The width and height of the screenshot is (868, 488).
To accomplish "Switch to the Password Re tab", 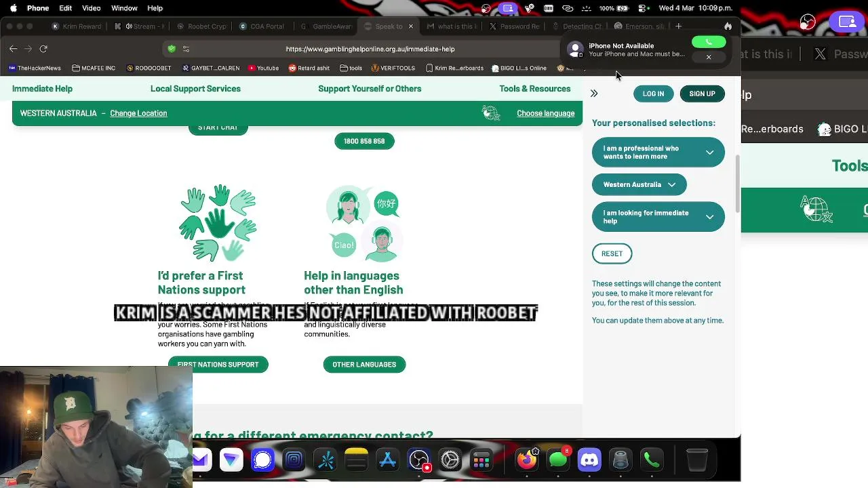I will [514, 26].
